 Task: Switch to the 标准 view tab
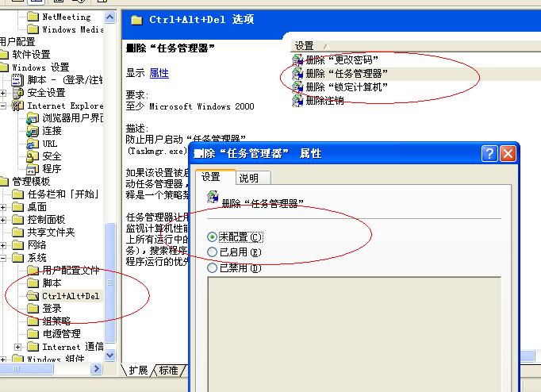[x=169, y=371]
